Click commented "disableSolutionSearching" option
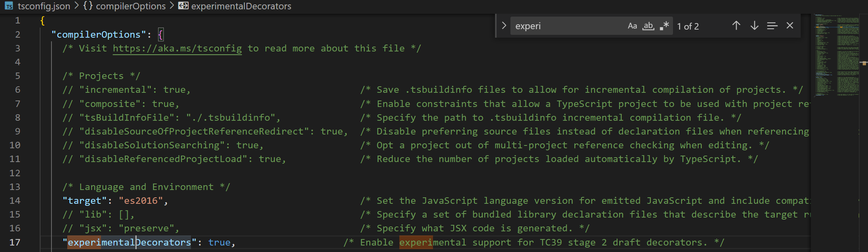 click(163, 145)
